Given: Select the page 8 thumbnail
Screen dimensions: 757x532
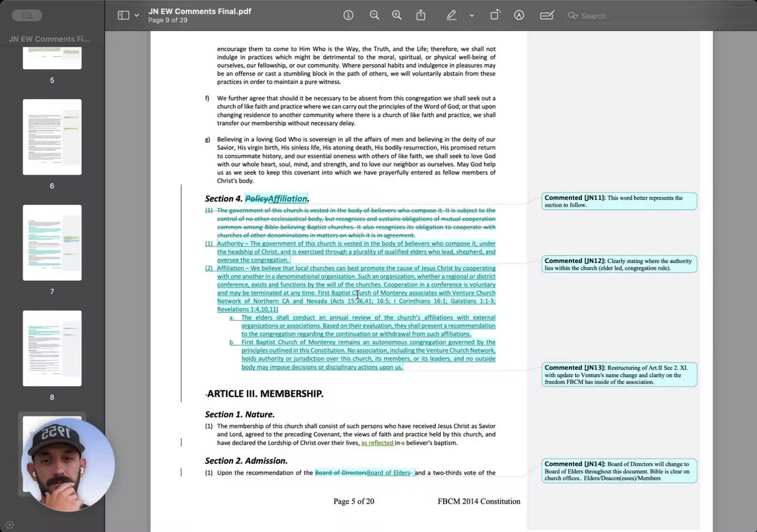Looking at the screenshot, I should (x=52, y=348).
